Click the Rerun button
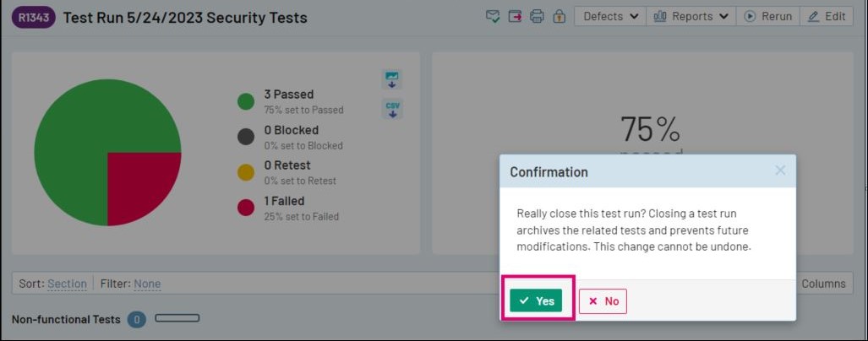The image size is (868, 341). click(768, 17)
